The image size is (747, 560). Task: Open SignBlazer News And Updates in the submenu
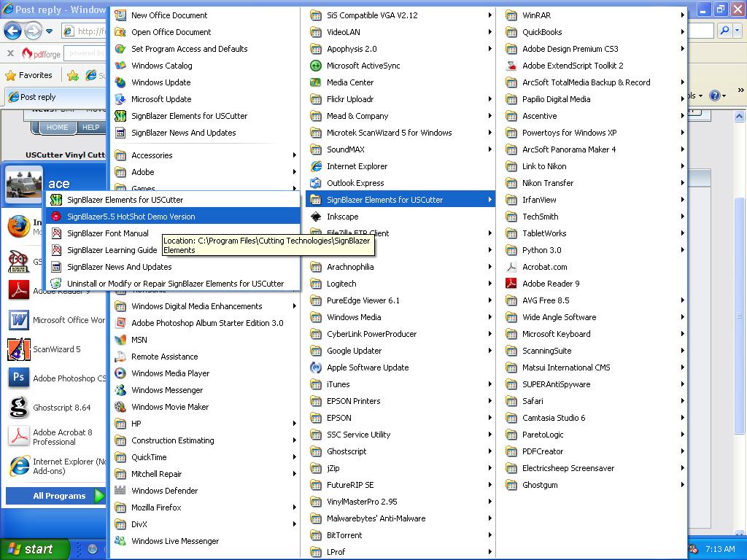point(172,267)
